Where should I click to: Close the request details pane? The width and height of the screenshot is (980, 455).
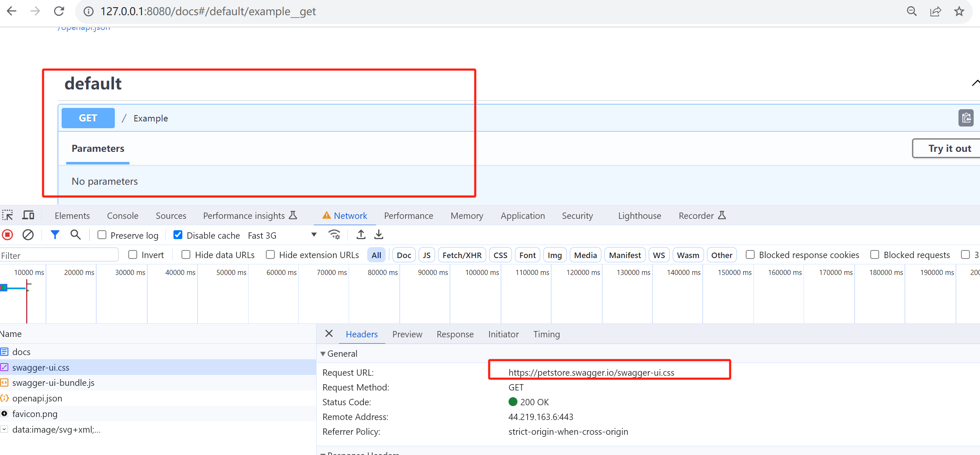(329, 334)
